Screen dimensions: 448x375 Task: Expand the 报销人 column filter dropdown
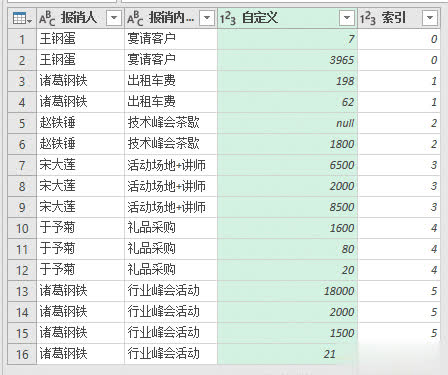click(x=114, y=18)
